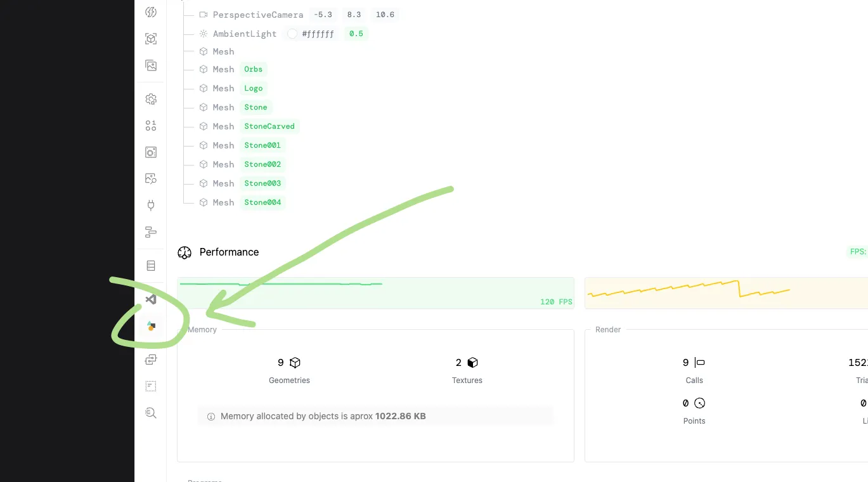This screenshot has height=482, width=868.
Task: Select the Stone002 mesh badge
Action: [x=262, y=164]
